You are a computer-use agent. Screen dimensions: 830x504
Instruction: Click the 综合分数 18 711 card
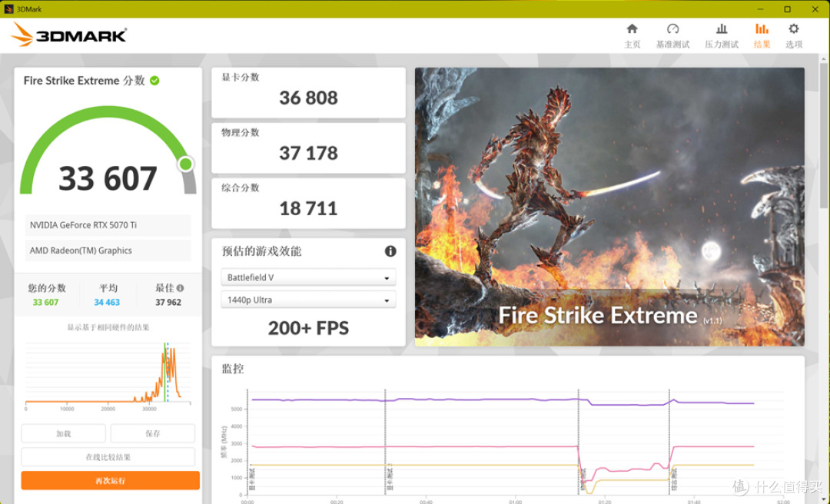(x=309, y=204)
